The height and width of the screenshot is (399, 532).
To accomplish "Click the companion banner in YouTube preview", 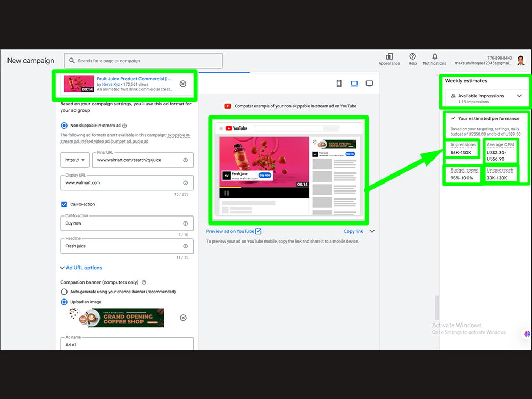I will 335,144.
